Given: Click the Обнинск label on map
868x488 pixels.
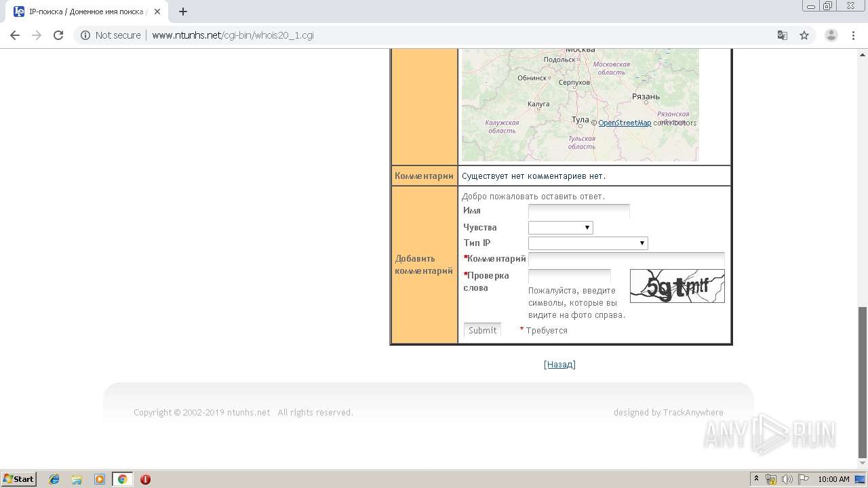Looking at the screenshot, I should click(x=532, y=77).
